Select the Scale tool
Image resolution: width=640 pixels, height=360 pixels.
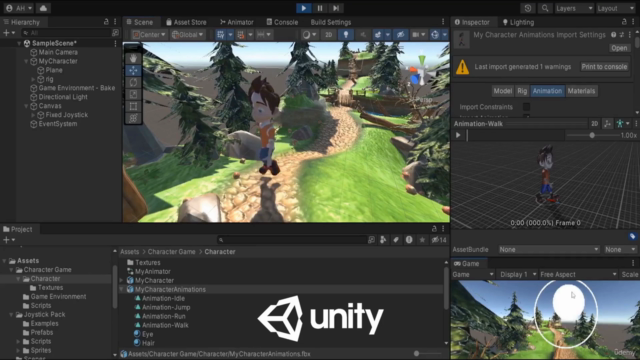(x=133, y=94)
